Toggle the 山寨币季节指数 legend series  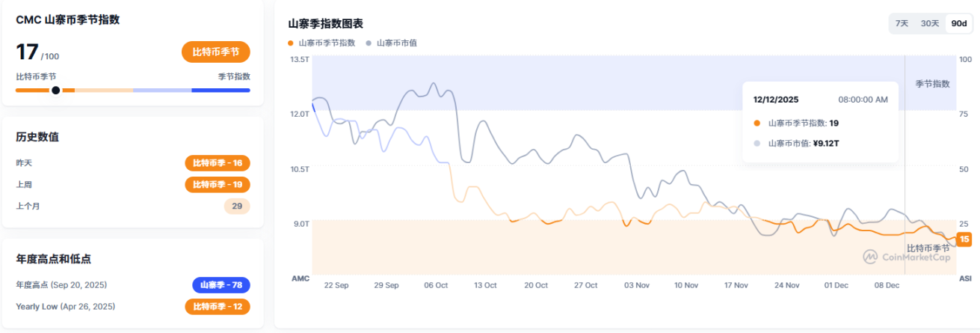coord(321,43)
